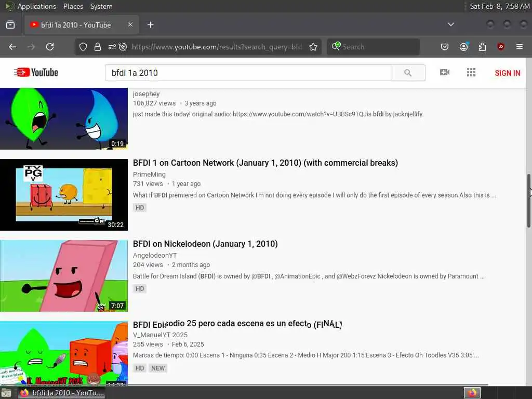
Task: Reload the page with the refresh icon
Action: click(x=50, y=47)
